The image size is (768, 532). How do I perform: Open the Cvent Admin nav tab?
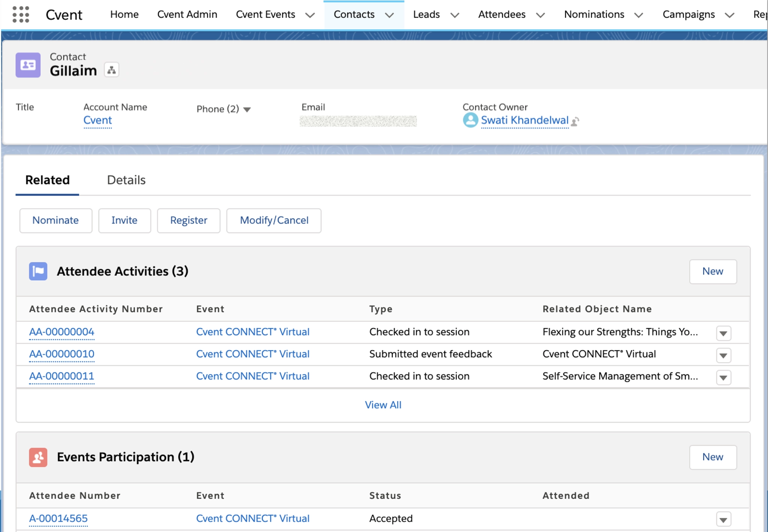(x=187, y=14)
